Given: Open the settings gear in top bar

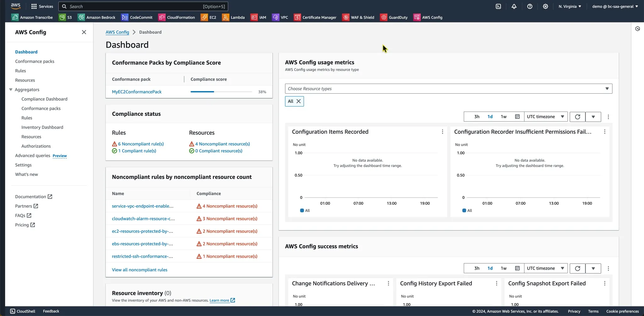Looking at the screenshot, I should click(546, 6).
